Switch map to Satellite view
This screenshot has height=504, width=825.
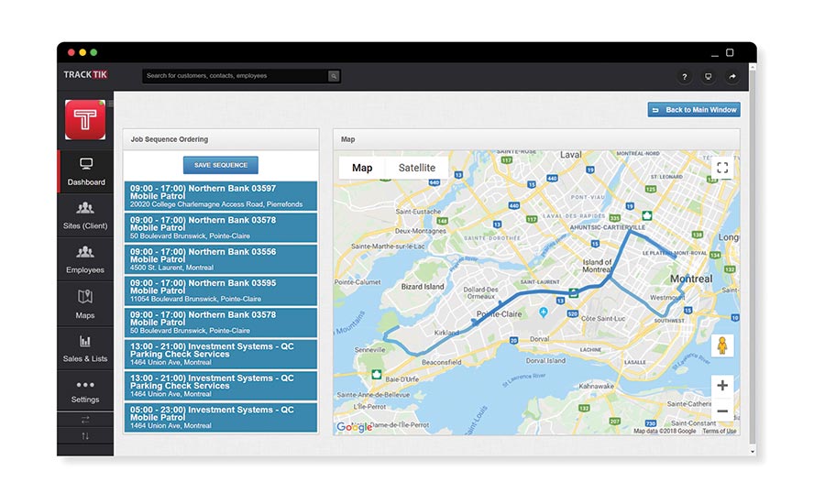point(417,168)
